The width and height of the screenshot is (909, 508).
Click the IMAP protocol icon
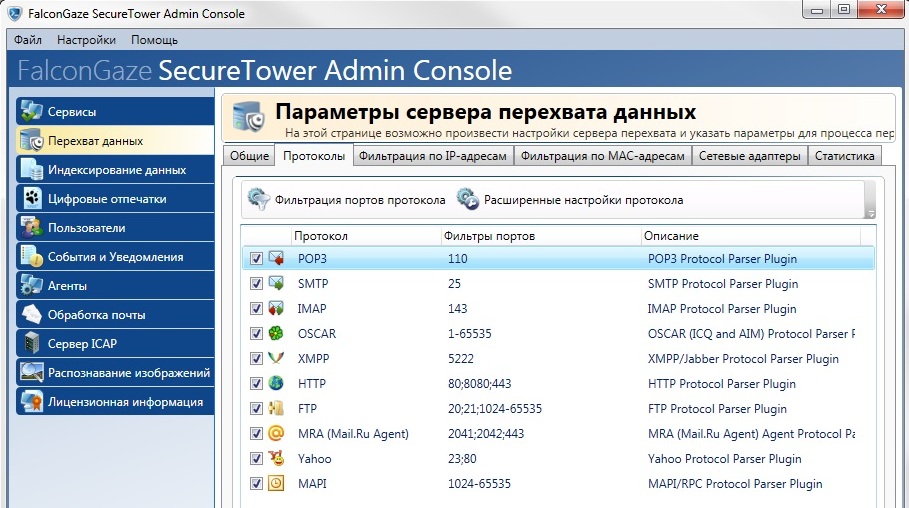pyautogui.click(x=277, y=308)
